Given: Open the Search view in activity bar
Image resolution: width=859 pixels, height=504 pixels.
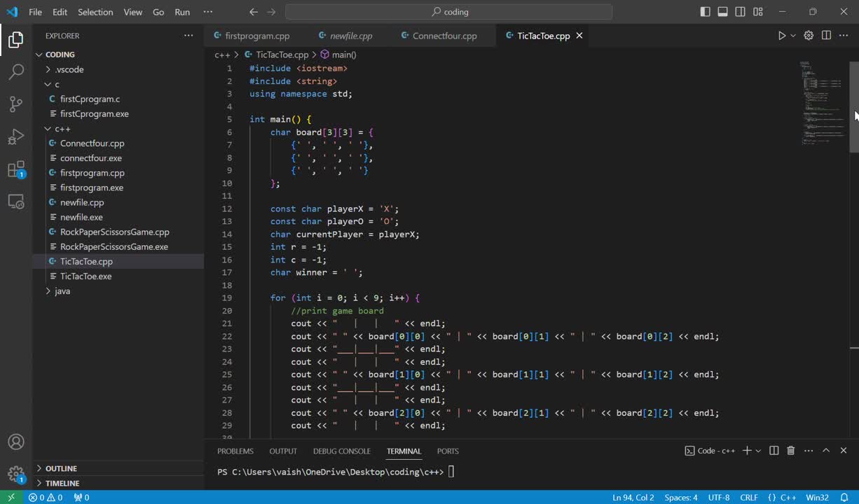Looking at the screenshot, I should pos(15,71).
